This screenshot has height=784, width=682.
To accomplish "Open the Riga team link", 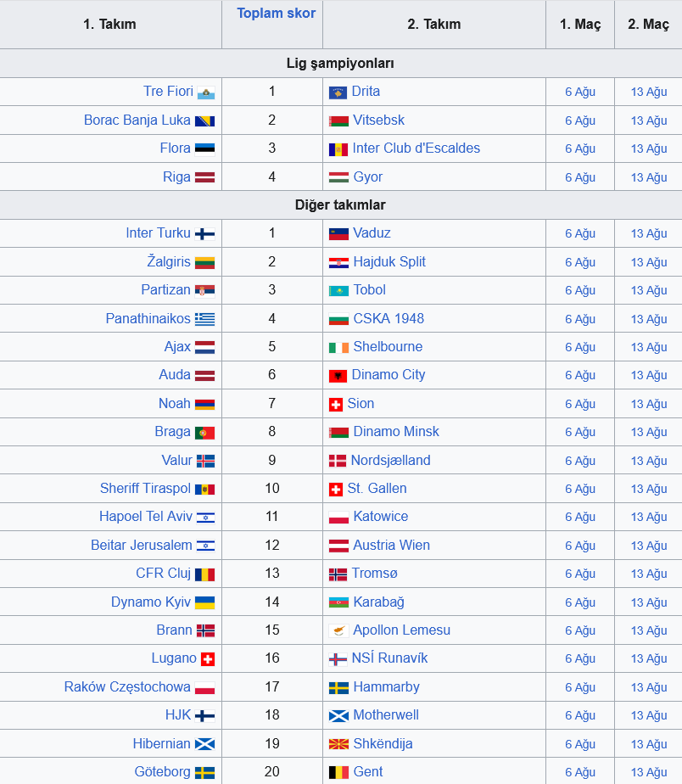I will coord(176,177).
